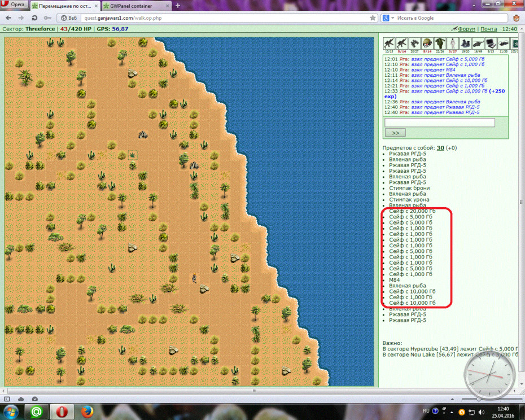Image resolution: width=525 pixels, height=420 pixels.
Task: Show hidden system tray icons arrow
Action: tap(452, 412)
